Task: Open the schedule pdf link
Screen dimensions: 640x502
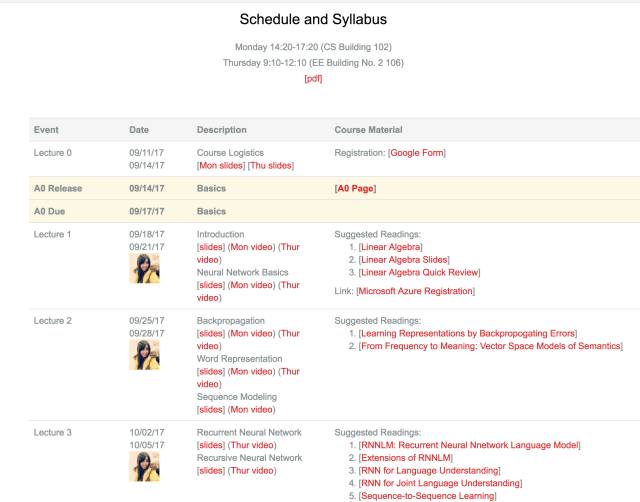Action: [x=313, y=79]
